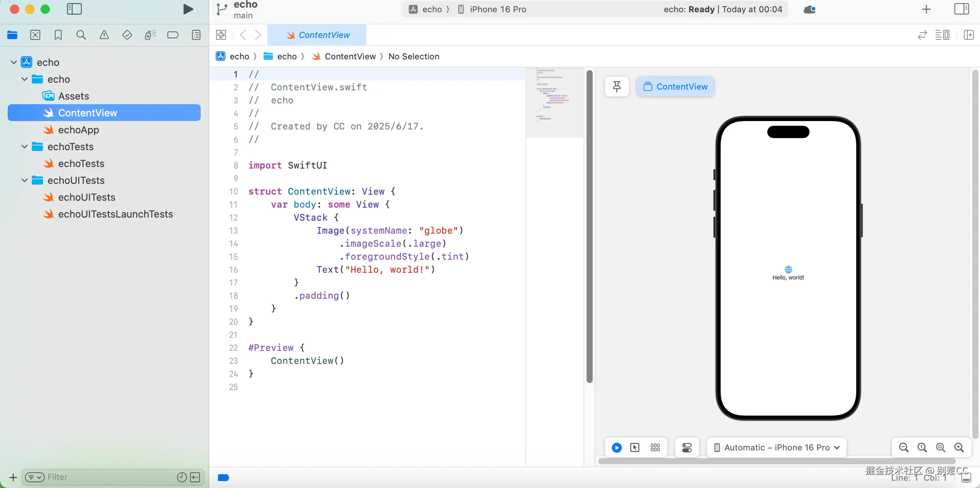Click the code review arrows icon
Viewport: 980px width, 488px height.
click(923, 35)
